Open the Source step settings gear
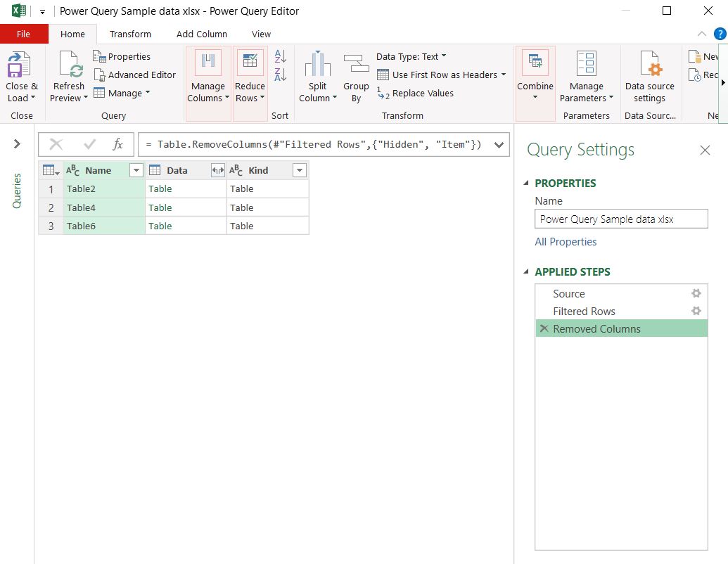 pyautogui.click(x=696, y=293)
